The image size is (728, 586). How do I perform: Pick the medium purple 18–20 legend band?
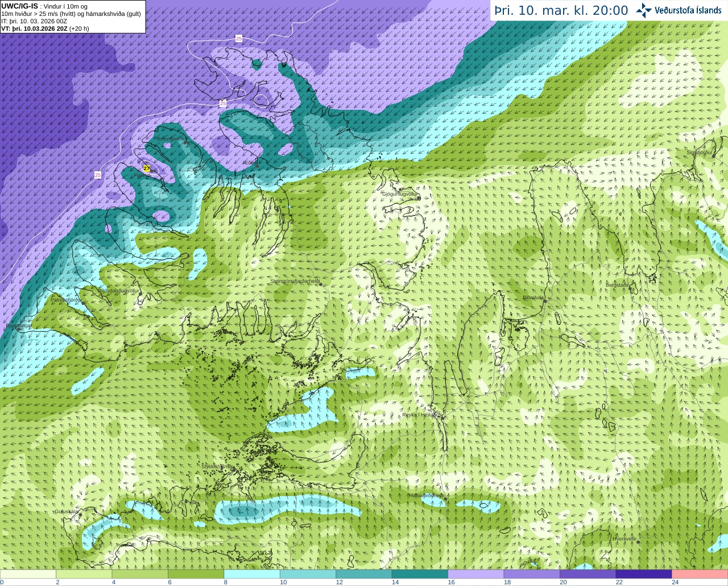coord(532,574)
